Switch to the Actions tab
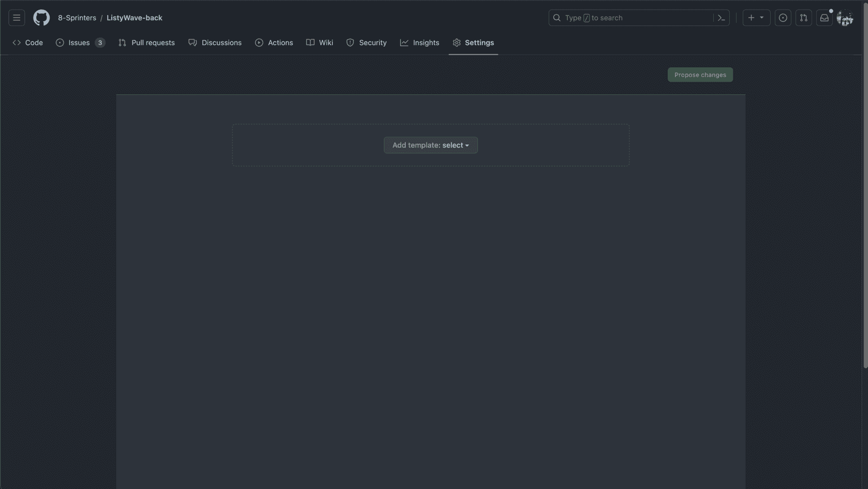The image size is (868, 489). [x=274, y=42]
